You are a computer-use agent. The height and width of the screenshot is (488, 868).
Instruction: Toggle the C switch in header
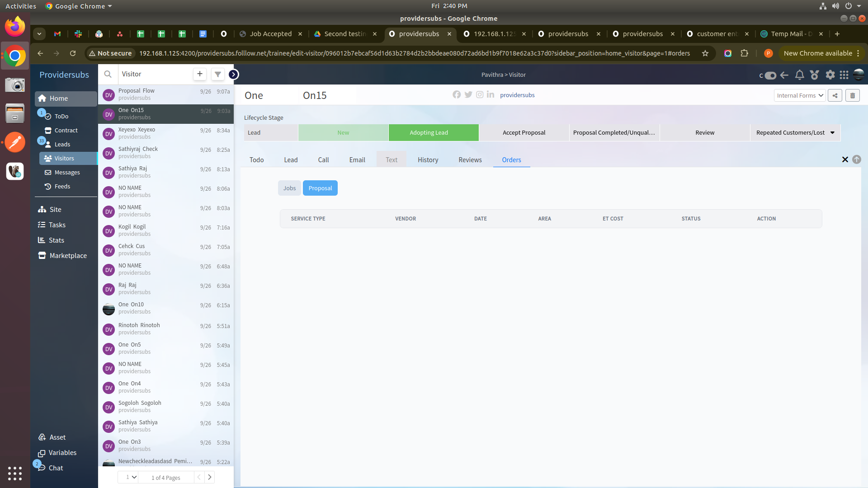click(770, 75)
